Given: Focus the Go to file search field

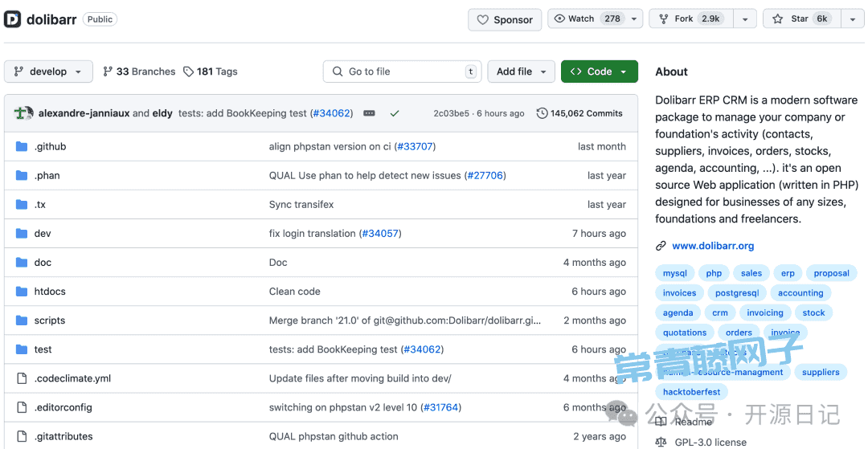Looking at the screenshot, I should pos(402,71).
